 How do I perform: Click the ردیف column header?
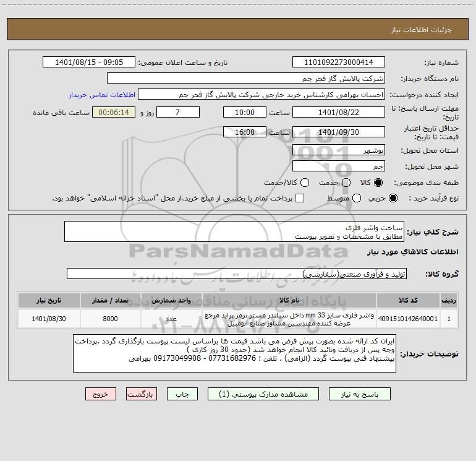[x=449, y=300]
